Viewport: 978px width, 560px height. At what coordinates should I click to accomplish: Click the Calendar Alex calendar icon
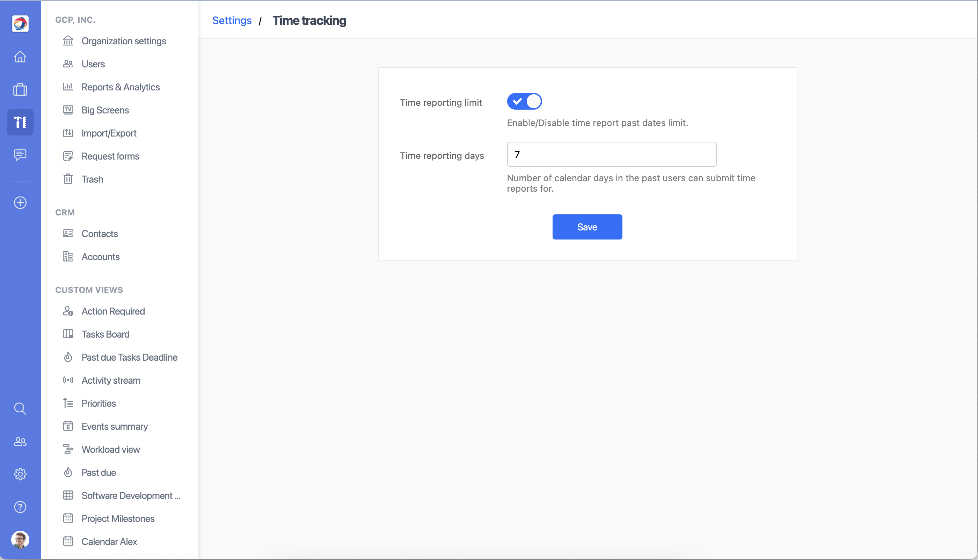(x=68, y=542)
